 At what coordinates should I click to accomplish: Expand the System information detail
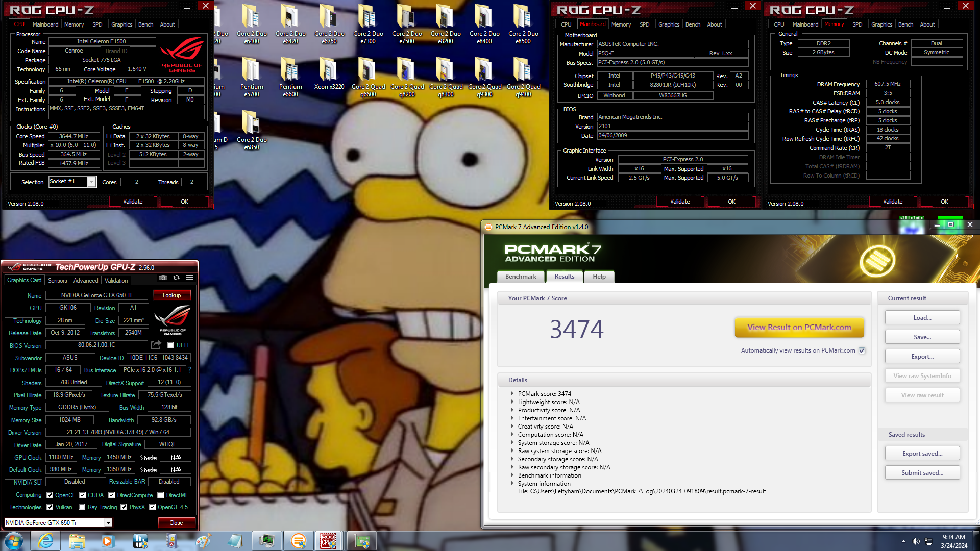click(512, 483)
